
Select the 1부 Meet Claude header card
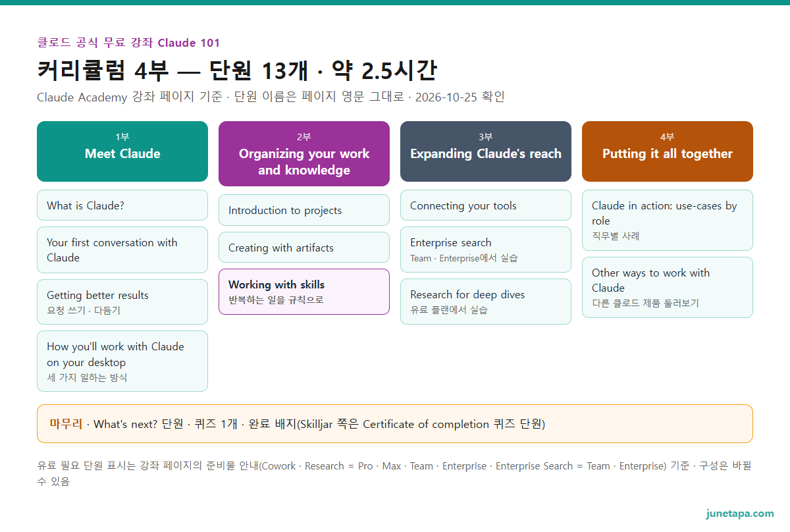[122, 151]
